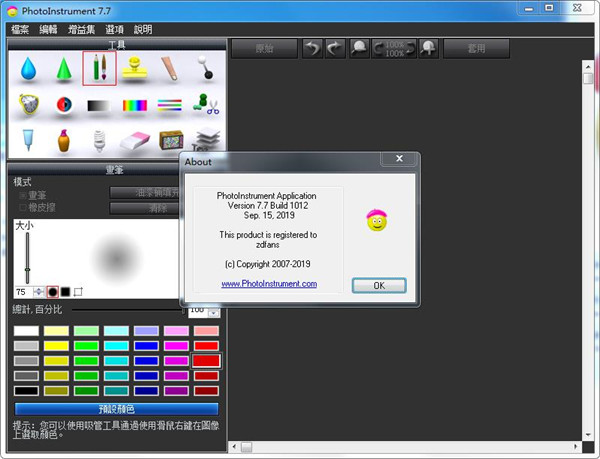The image size is (600, 459).
Task: Click the zoom out magnifier icon
Action: pyautogui.click(x=359, y=49)
